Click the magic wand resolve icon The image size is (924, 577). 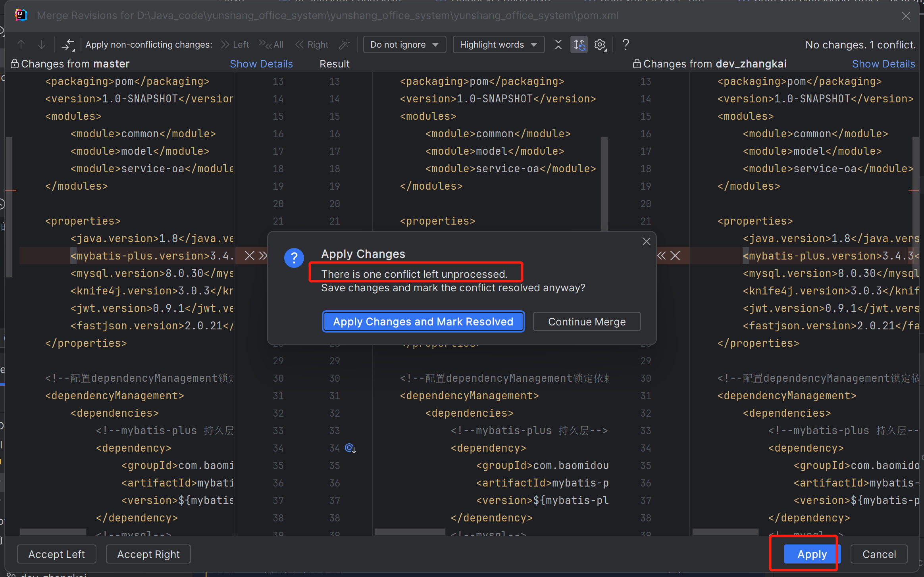344,44
